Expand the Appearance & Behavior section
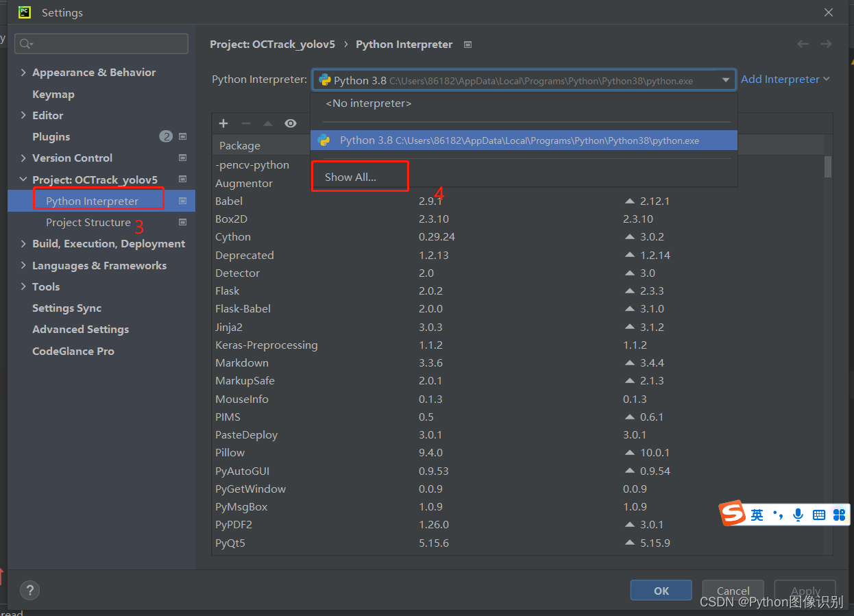Image resolution: width=854 pixels, height=616 pixels. pos(24,73)
